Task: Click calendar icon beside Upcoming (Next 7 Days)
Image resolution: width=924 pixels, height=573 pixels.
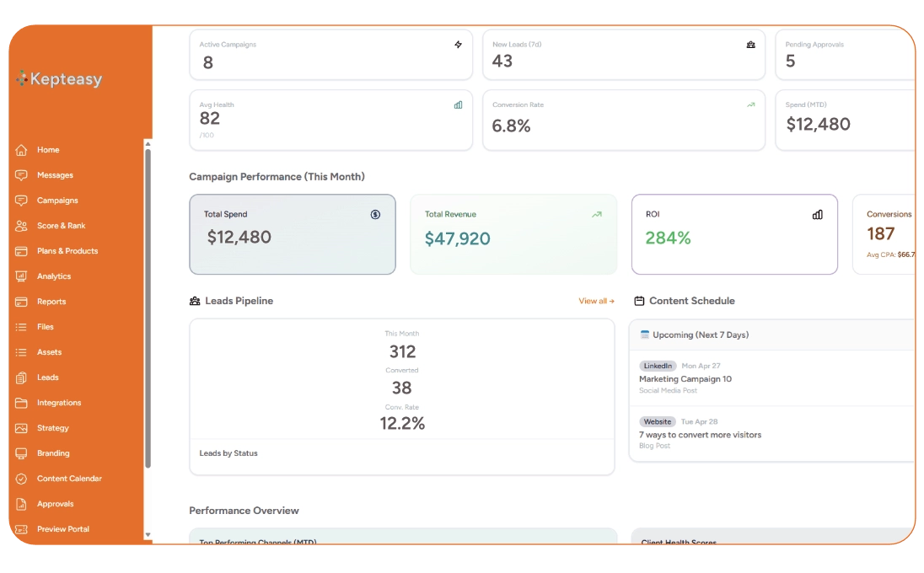Action: click(x=645, y=335)
